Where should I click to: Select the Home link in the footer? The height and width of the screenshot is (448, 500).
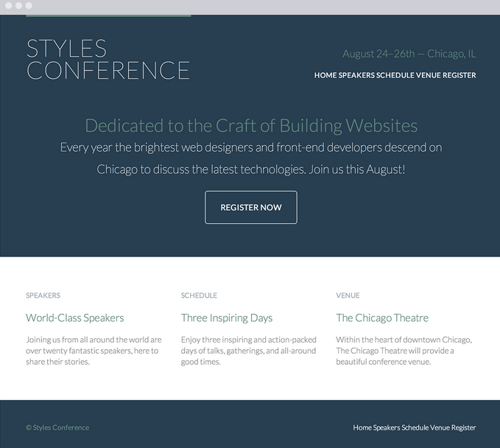coord(362,427)
